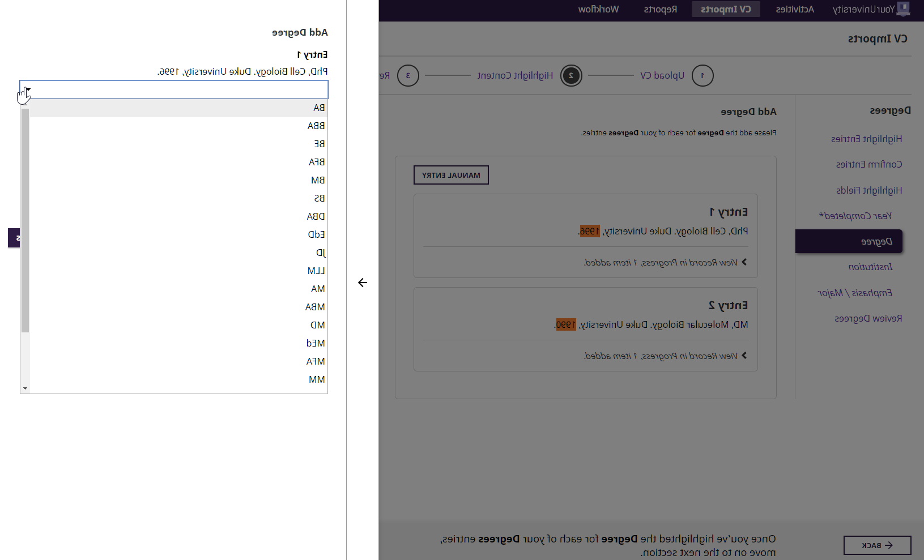
Task: Click the step 2 circle for Highlight Content
Action: pos(571,75)
